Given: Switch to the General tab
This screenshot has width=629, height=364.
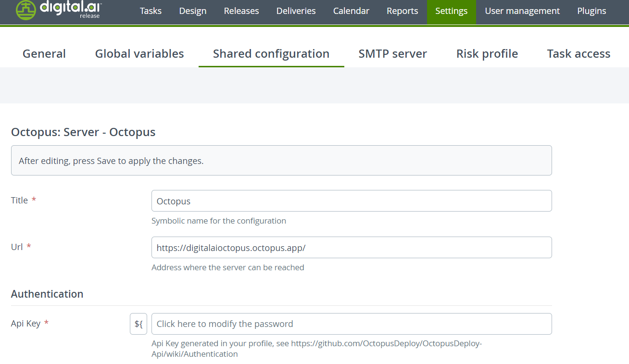Looking at the screenshot, I should [x=44, y=54].
